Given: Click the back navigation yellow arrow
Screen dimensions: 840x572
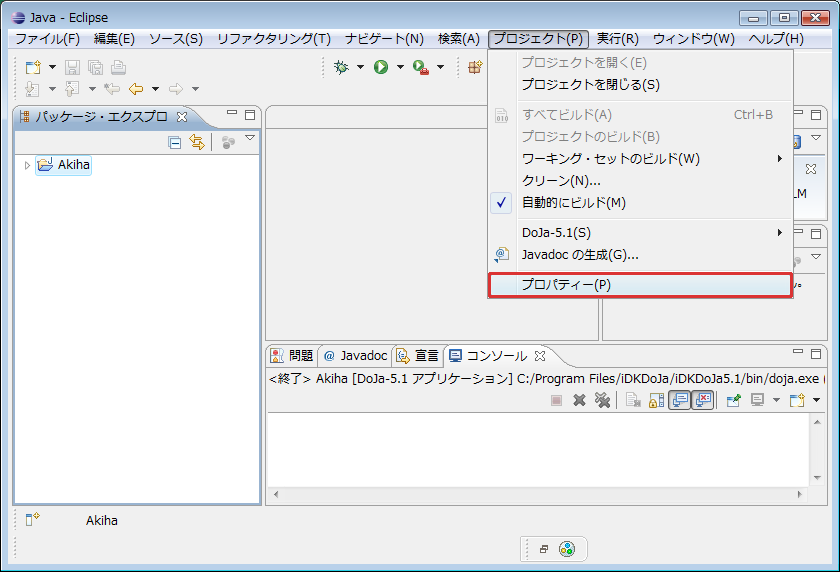Looking at the screenshot, I should [x=136, y=89].
